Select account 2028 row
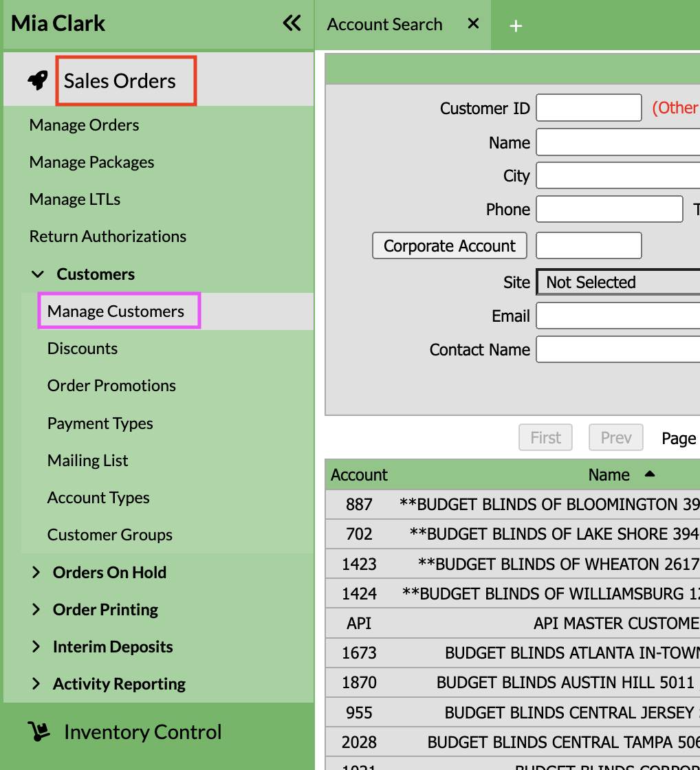 click(x=513, y=742)
